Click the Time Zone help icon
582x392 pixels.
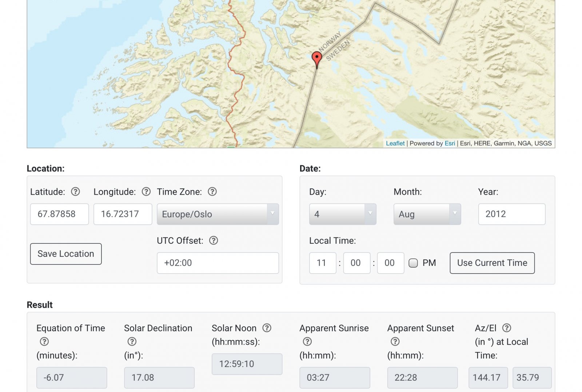[x=212, y=192]
